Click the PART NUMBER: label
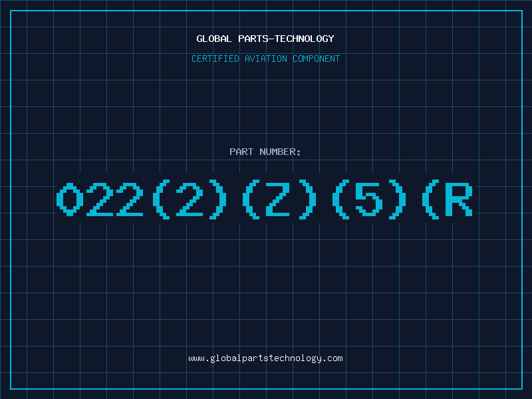This screenshot has width=532, height=399. click(x=265, y=152)
